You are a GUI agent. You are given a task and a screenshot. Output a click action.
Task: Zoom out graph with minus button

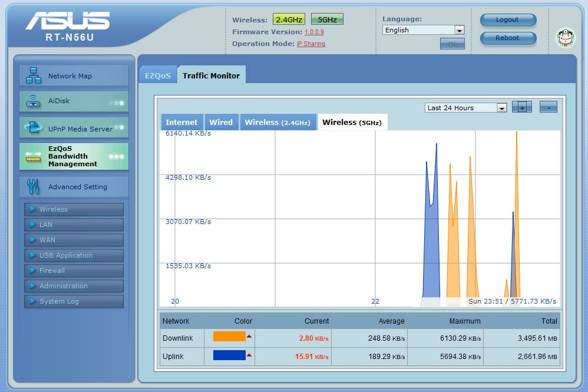click(549, 107)
